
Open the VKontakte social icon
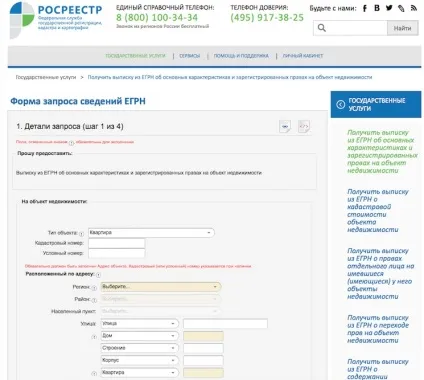pos(377,8)
